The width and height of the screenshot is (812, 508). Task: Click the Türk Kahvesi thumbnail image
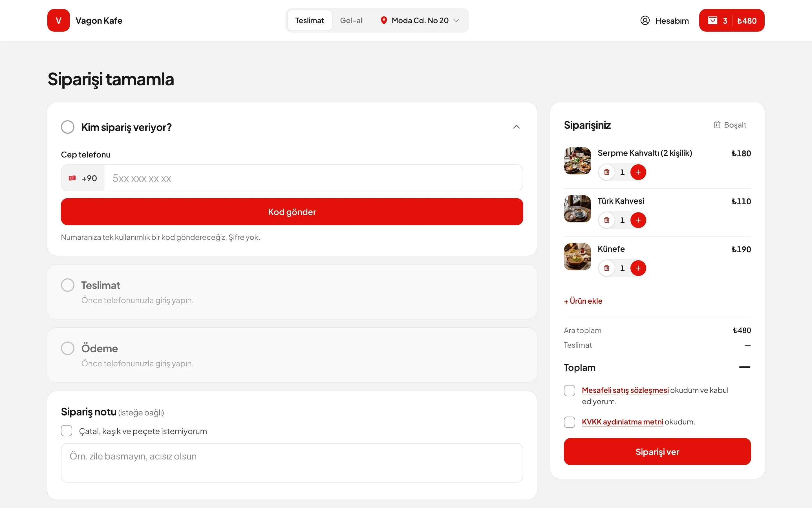577,209
